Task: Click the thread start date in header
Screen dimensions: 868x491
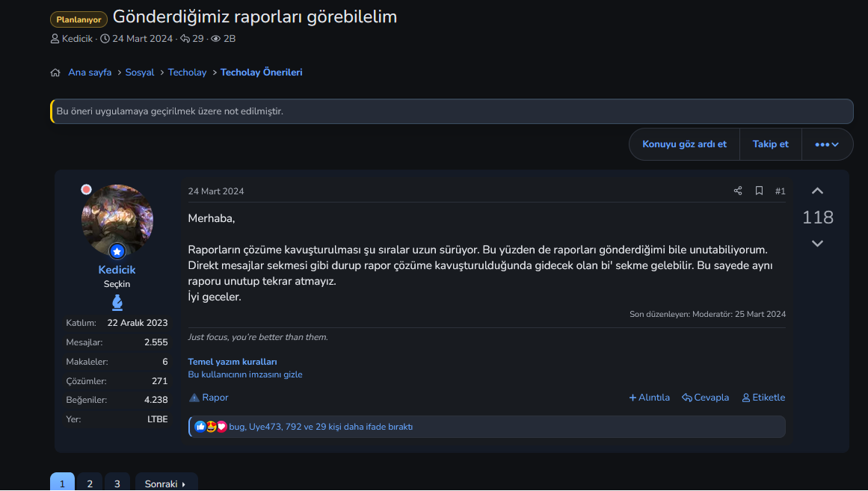Action: click(142, 39)
